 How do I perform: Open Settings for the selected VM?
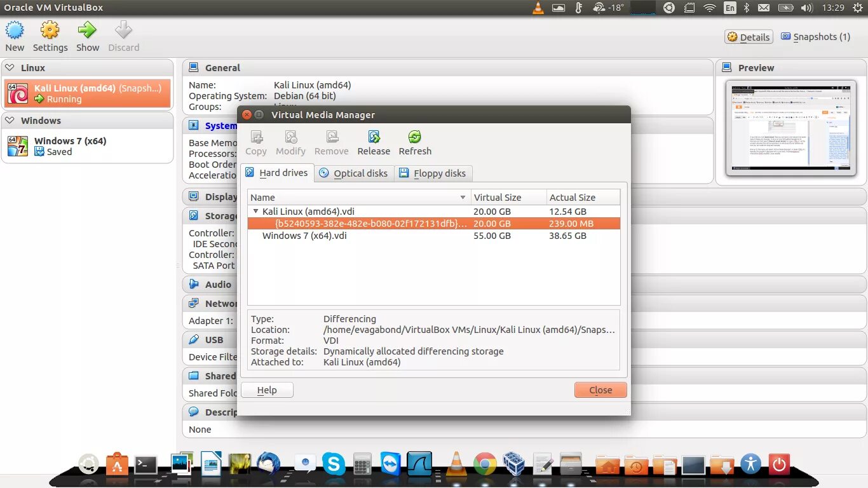50,36
